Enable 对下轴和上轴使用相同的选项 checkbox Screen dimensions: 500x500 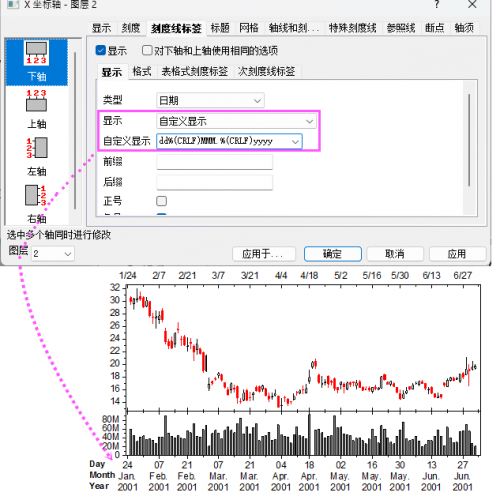(x=147, y=50)
